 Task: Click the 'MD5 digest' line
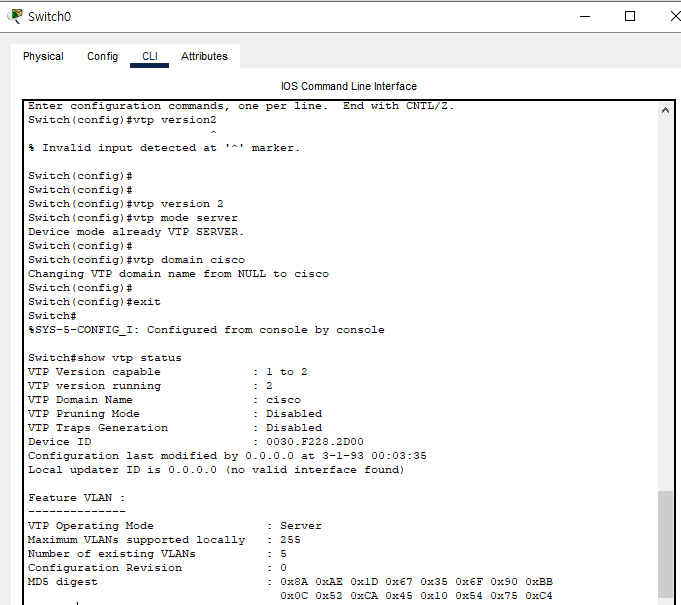(x=291, y=582)
